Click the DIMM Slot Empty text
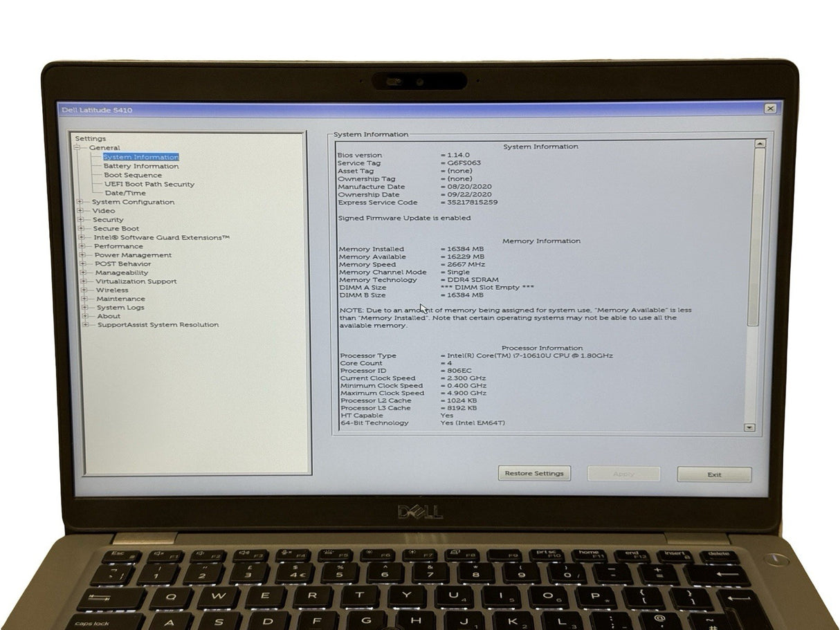 [488, 288]
